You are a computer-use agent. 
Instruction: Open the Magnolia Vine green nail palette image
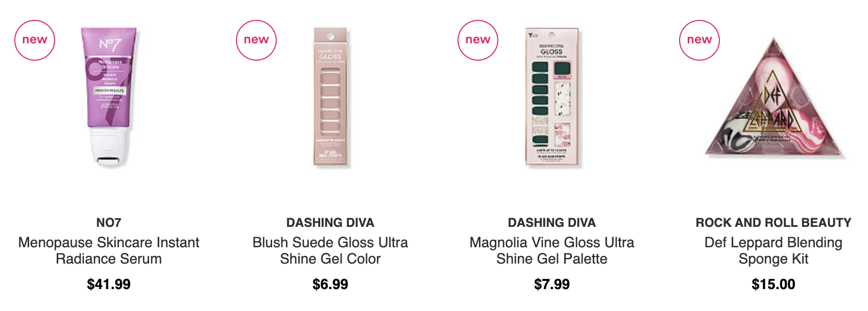point(553,97)
